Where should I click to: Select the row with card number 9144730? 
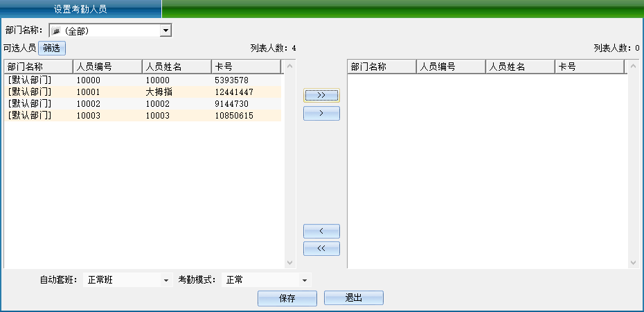click(x=138, y=104)
